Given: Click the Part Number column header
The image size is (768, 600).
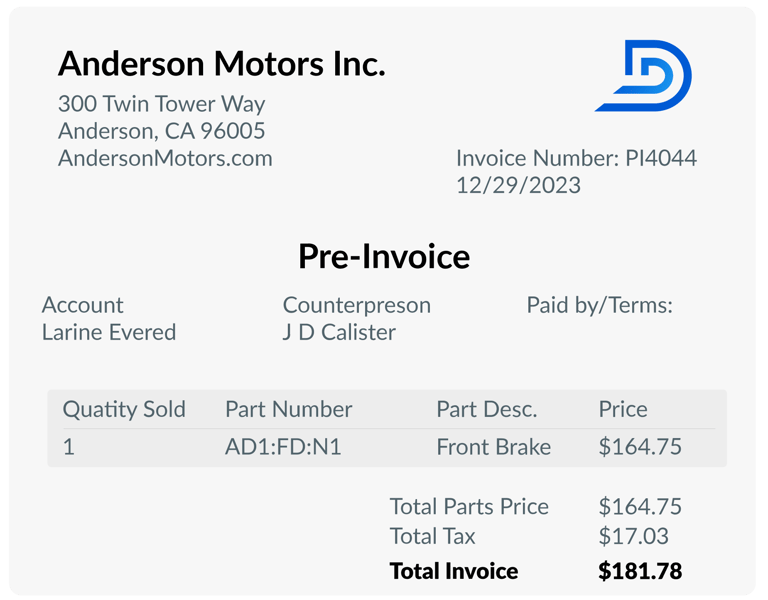Looking at the screenshot, I should coord(288,409).
